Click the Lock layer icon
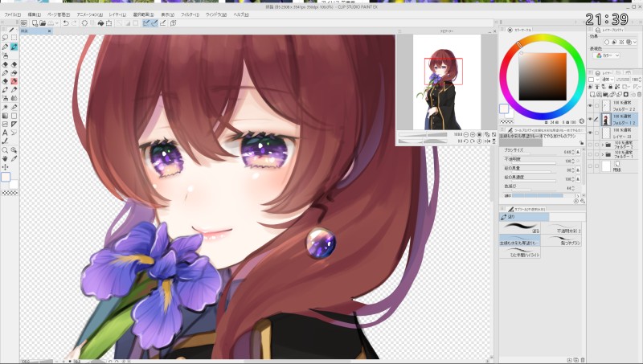 click(611, 87)
